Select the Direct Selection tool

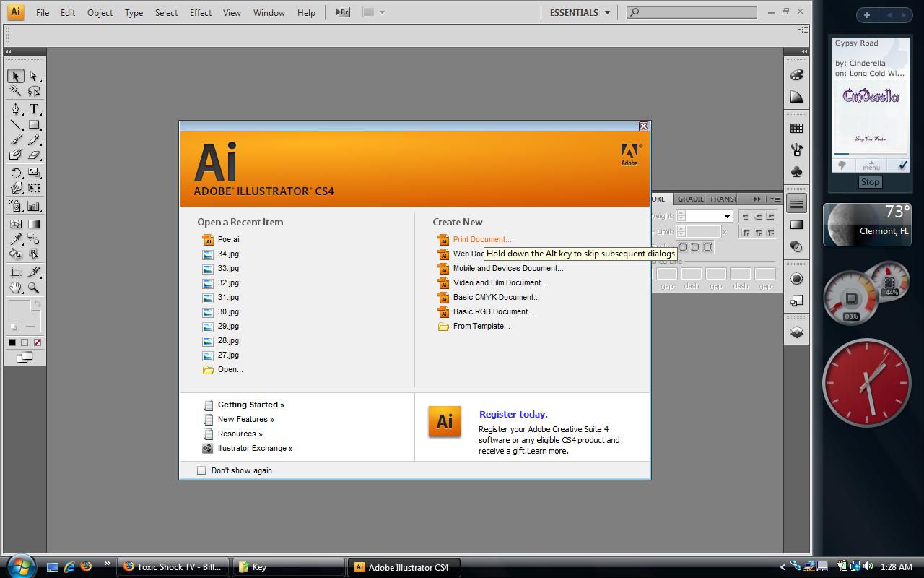[x=34, y=76]
